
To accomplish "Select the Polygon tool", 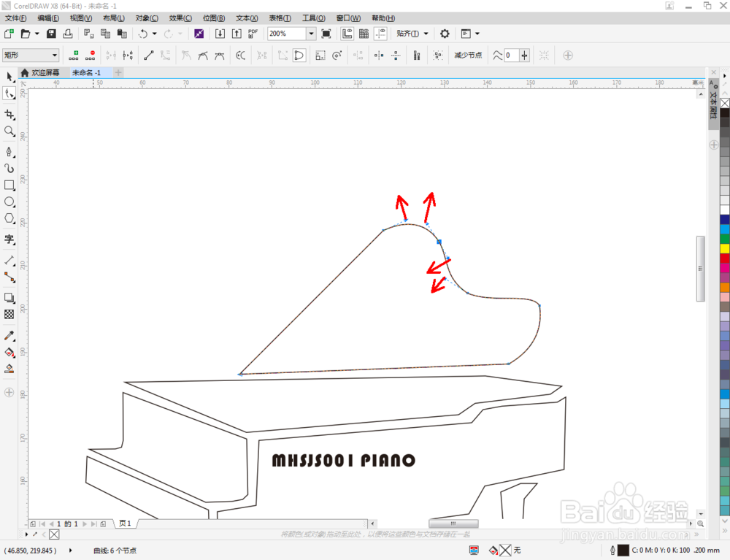I will (9, 219).
